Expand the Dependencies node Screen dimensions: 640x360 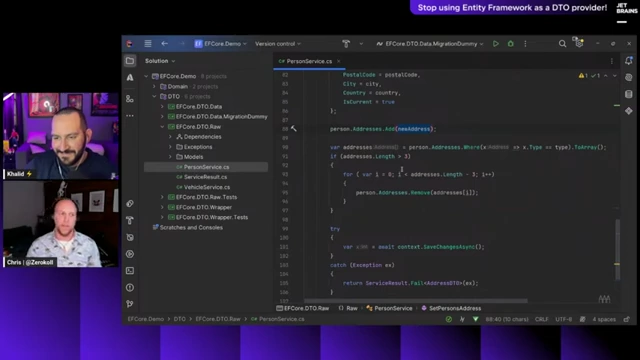(170, 137)
